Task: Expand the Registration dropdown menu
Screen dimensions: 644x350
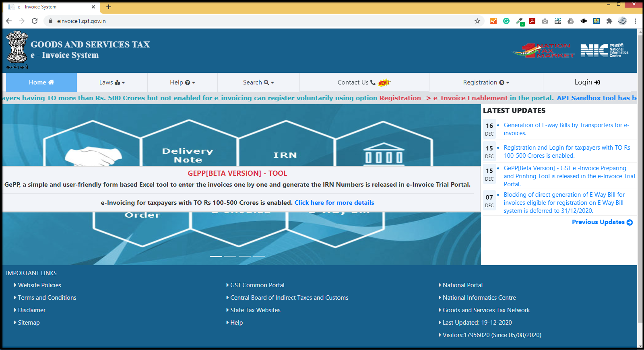Action: pyautogui.click(x=486, y=82)
